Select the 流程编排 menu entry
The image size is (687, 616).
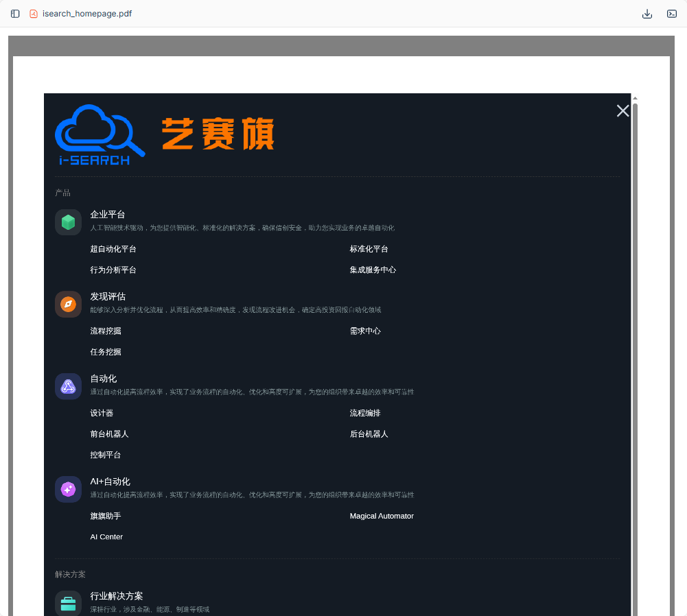[365, 413]
